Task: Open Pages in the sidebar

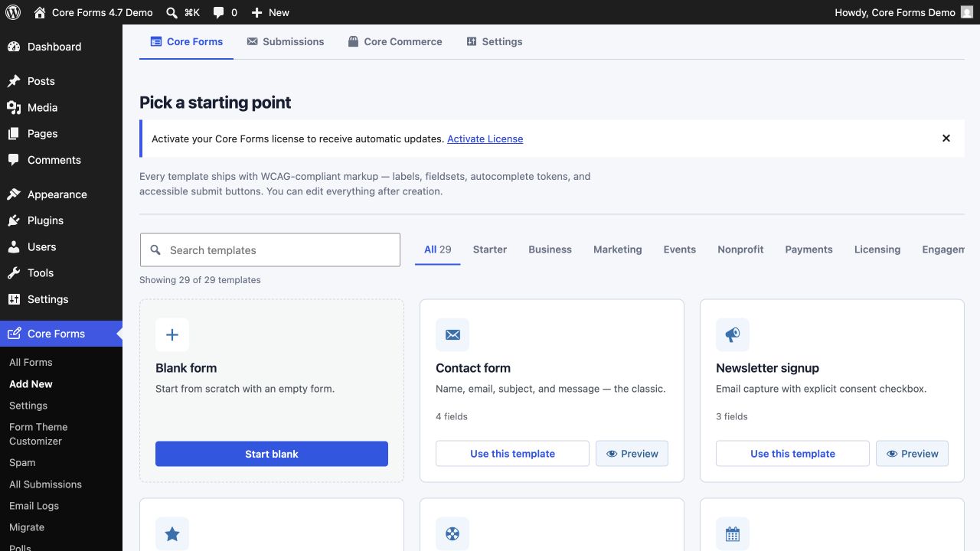Action: (x=61, y=133)
